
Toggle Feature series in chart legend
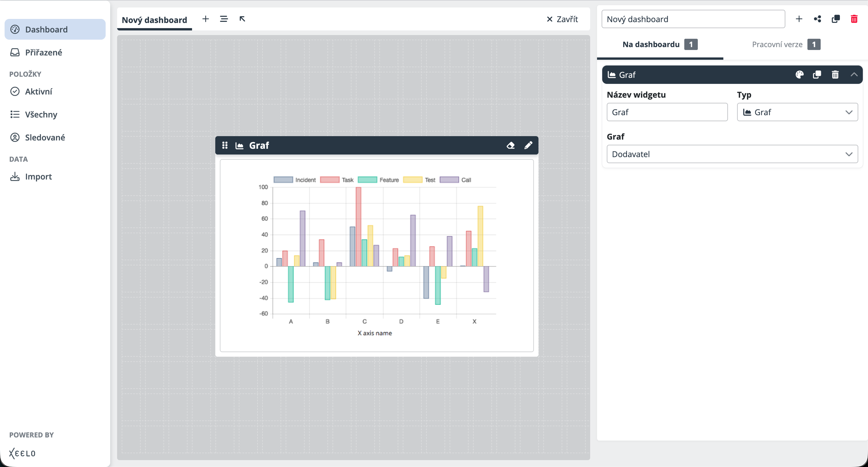[x=378, y=180]
